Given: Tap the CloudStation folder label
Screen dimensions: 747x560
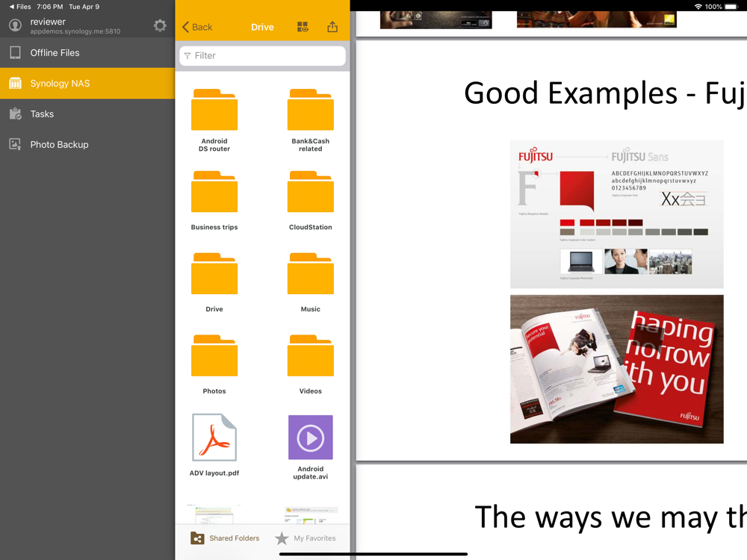Looking at the screenshot, I should pyautogui.click(x=311, y=227).
